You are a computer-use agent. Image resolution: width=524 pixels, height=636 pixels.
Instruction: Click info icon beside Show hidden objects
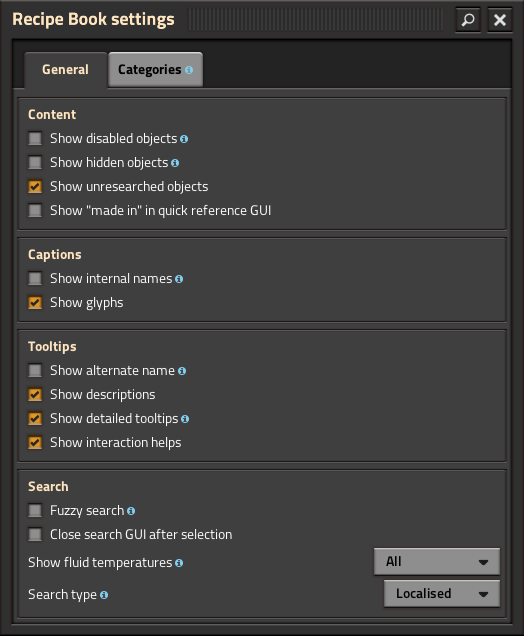pyautogui.click(x=175, y=163)
